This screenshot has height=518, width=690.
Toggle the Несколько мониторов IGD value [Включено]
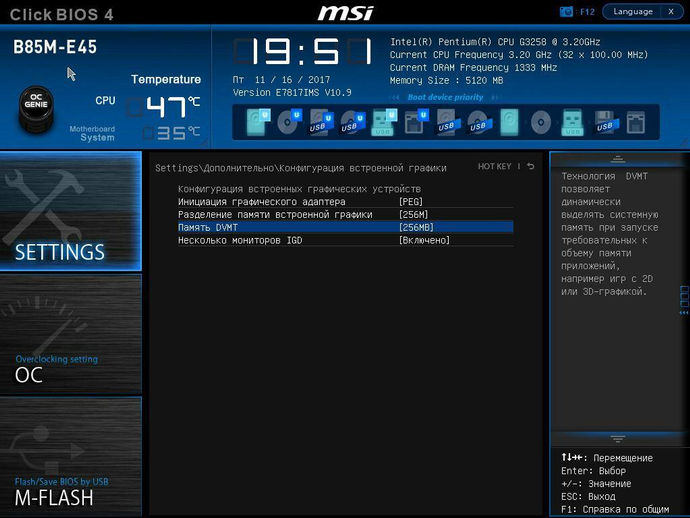pos(424,240)
